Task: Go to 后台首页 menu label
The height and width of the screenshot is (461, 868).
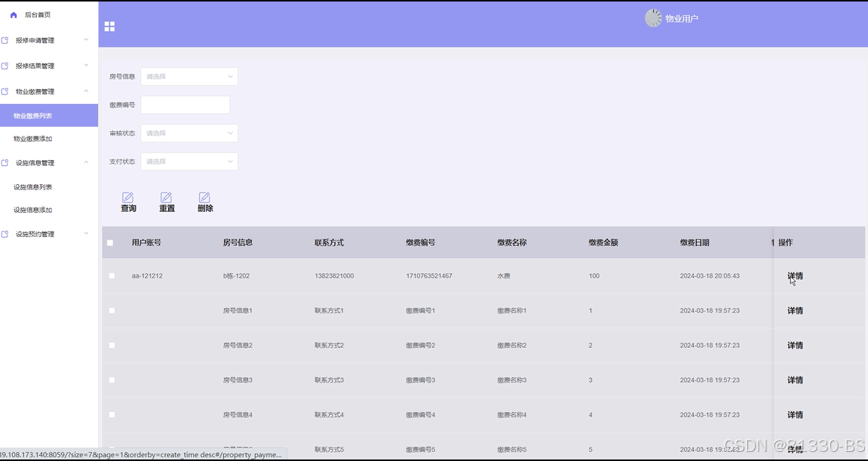Action: coord(38,15)
